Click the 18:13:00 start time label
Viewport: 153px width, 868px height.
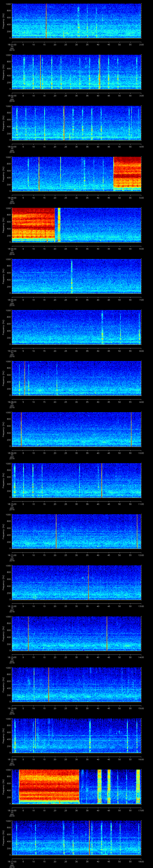pyautogui.click(x=12, y=657)
